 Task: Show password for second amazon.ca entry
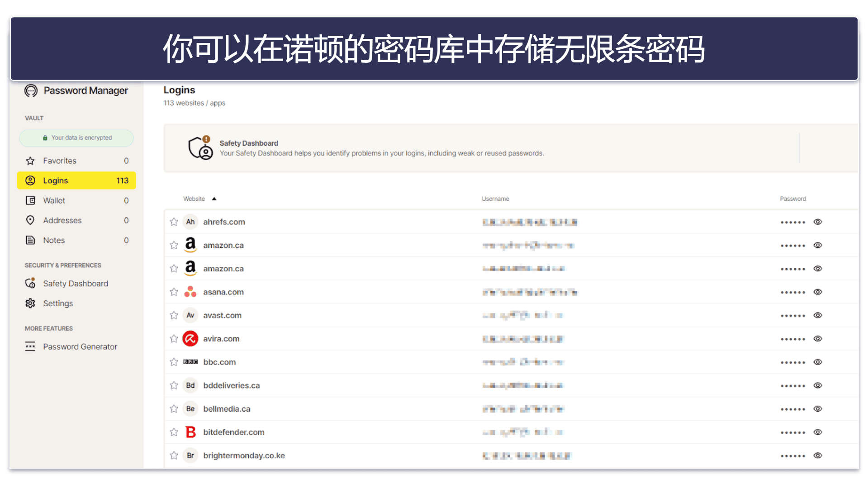818,269
